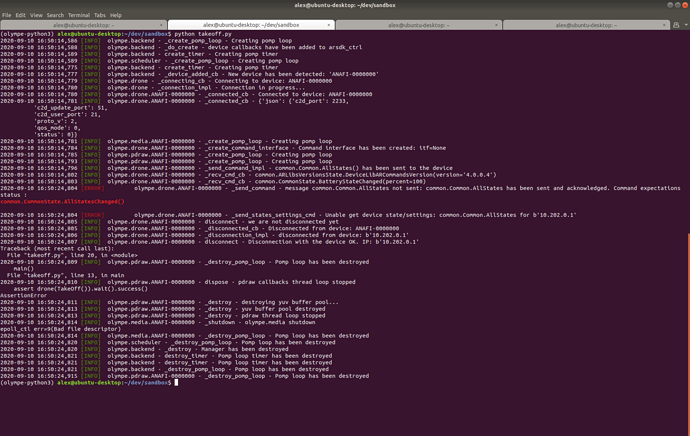Open the File menu
The width and height of the screenshot is (690, 436).
[x=7, y=15]
